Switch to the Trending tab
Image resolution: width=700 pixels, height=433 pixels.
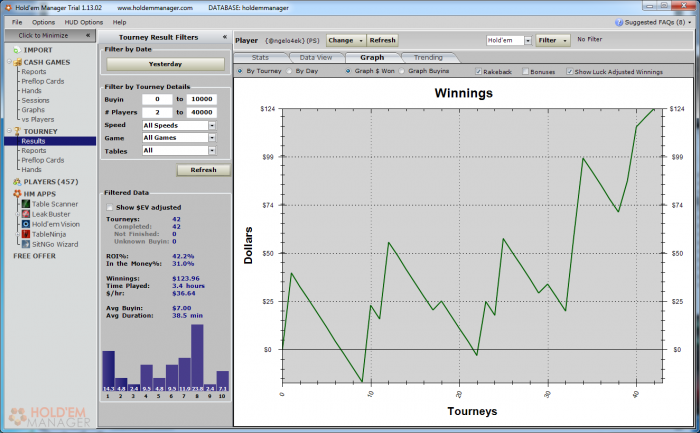tap(428, 58)
